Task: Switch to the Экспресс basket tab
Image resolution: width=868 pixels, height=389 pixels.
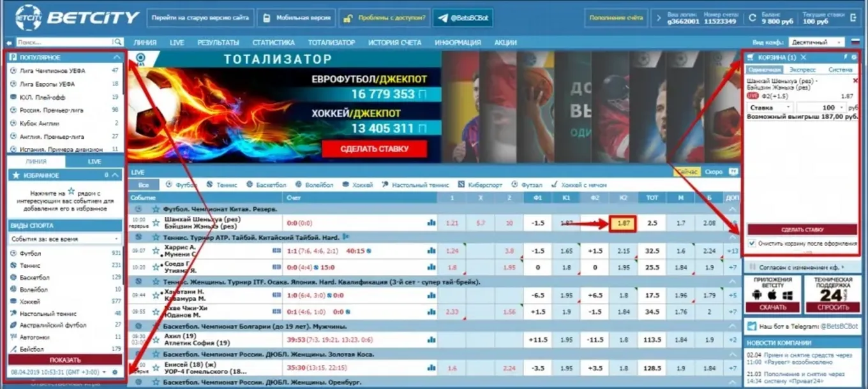Action: [802, 70]
